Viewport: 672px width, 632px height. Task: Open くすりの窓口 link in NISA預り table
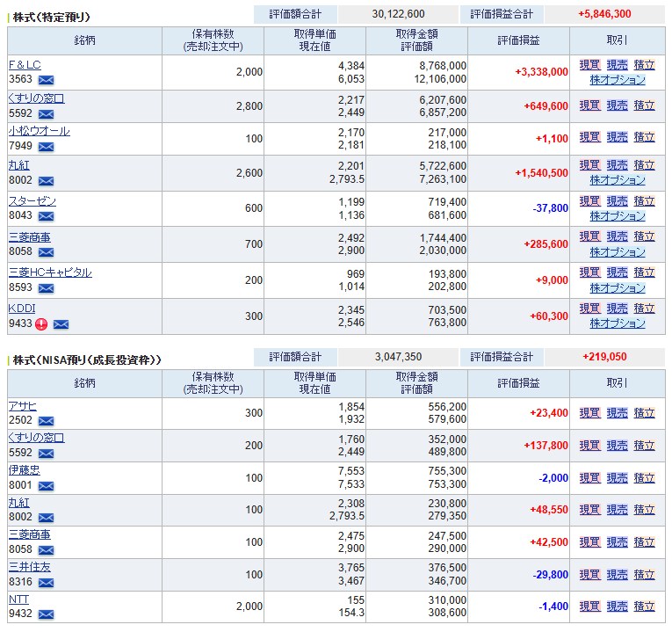point(36,438)
